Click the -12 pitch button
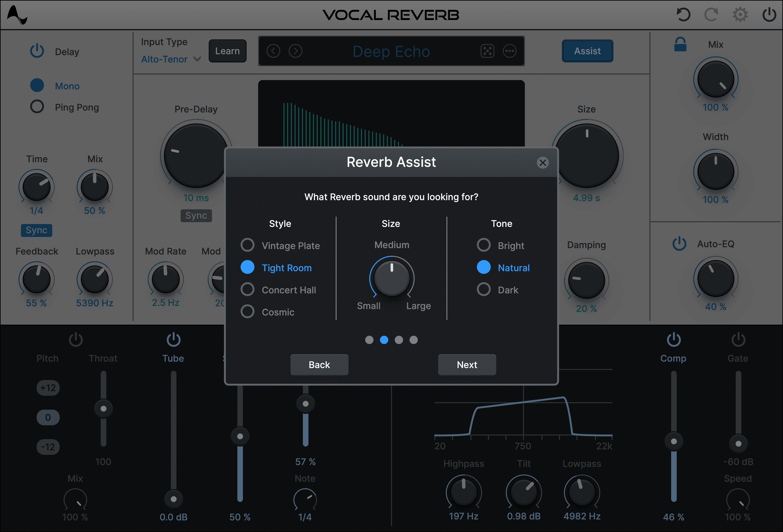 tap(48, 447)
